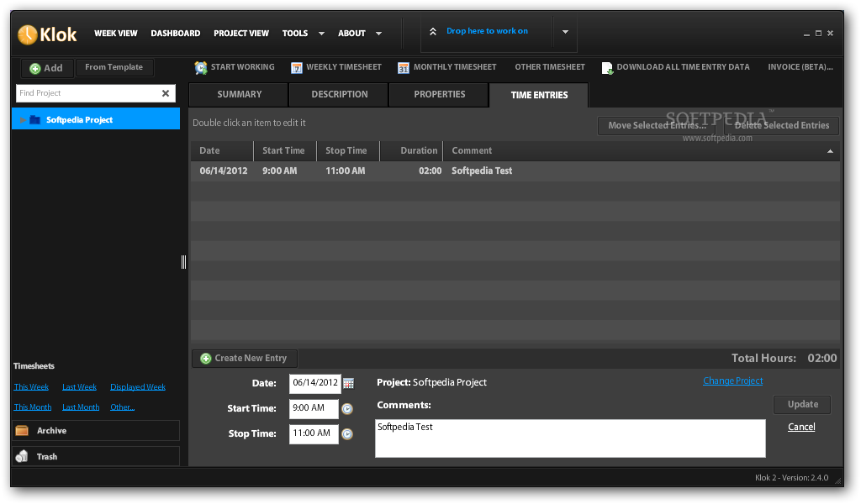Select the 06/14/2012 Softpedia Test entry

point(515,171)
